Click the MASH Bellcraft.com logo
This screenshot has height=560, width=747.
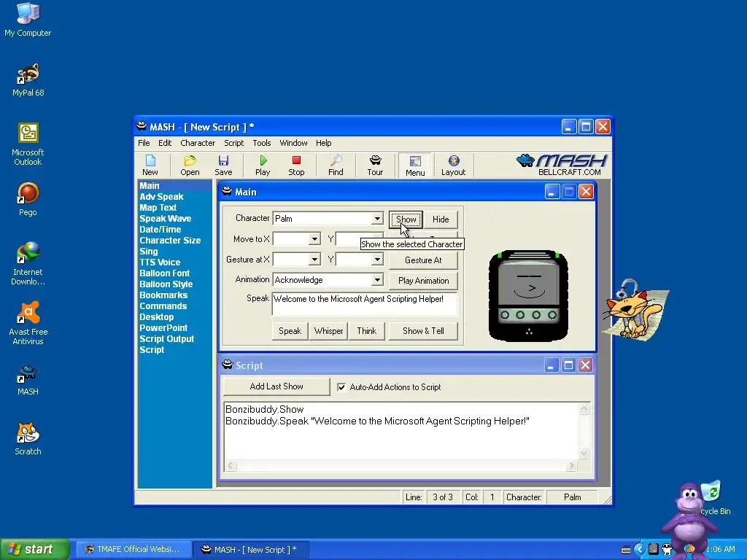pos(562,165)
